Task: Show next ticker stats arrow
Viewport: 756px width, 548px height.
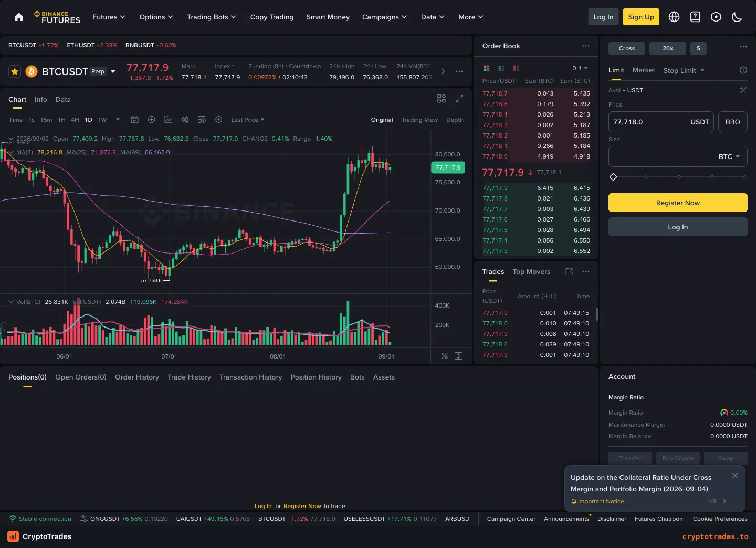Action: pyautogui.click(x=443, y=71)
